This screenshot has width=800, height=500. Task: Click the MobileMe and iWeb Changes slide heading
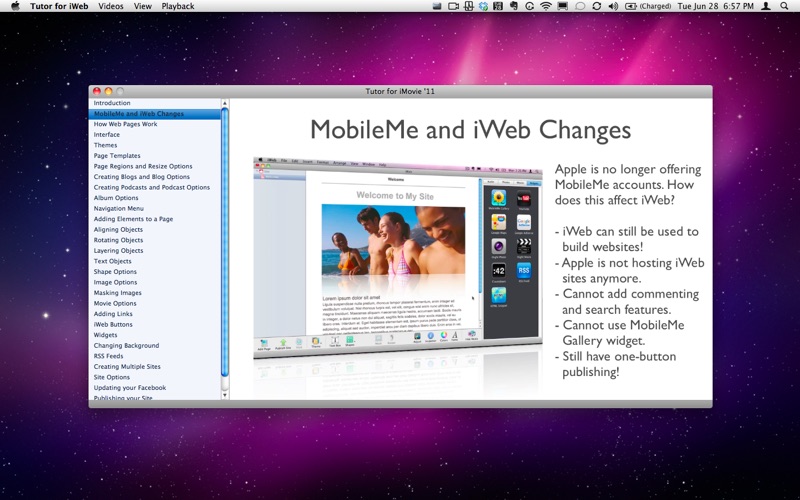click(470, 130)
